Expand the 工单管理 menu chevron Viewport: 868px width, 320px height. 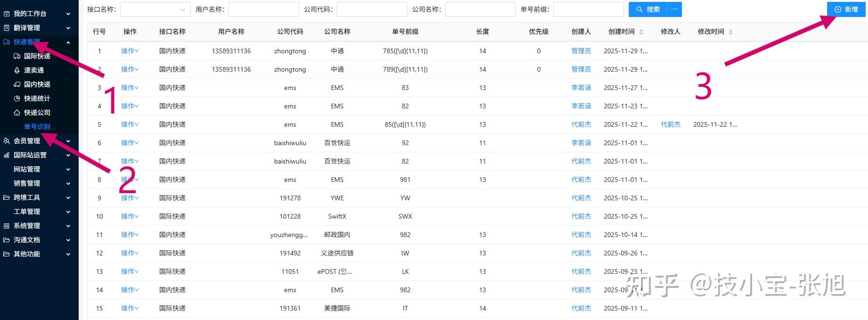point(68,212)
